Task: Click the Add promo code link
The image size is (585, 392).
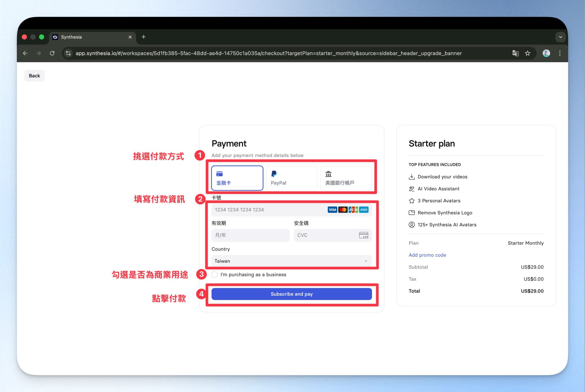Action: [427, 255]
